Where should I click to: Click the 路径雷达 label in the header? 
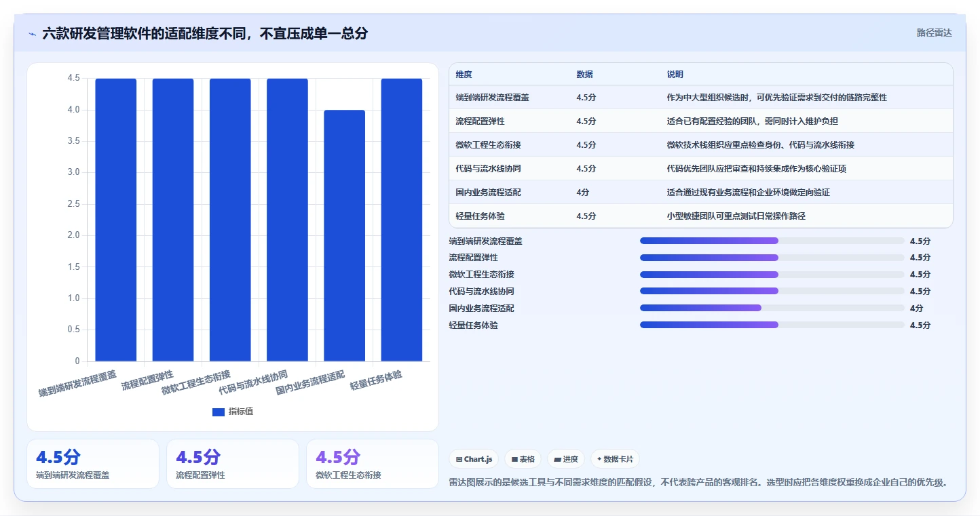tap(935, 33)
